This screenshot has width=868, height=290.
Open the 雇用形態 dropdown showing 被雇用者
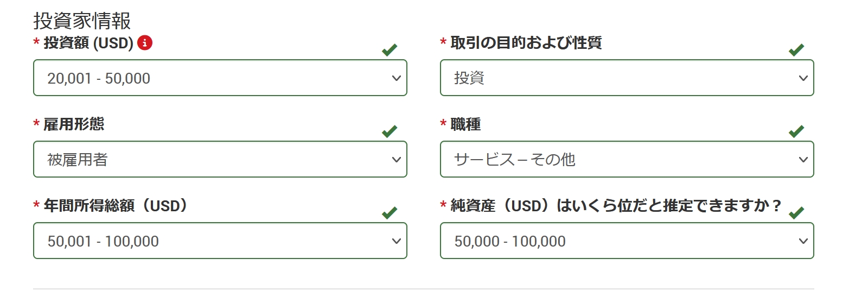tap(220, 159)
